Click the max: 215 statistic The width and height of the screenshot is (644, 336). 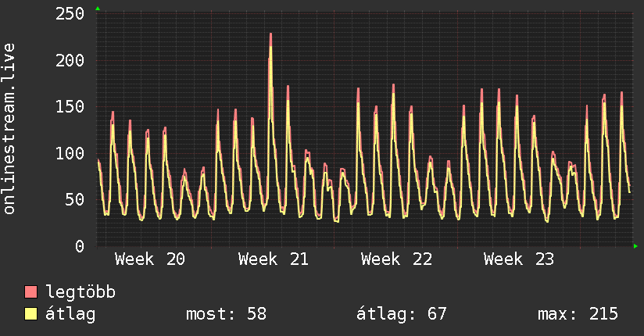click(x=578, y=314)
